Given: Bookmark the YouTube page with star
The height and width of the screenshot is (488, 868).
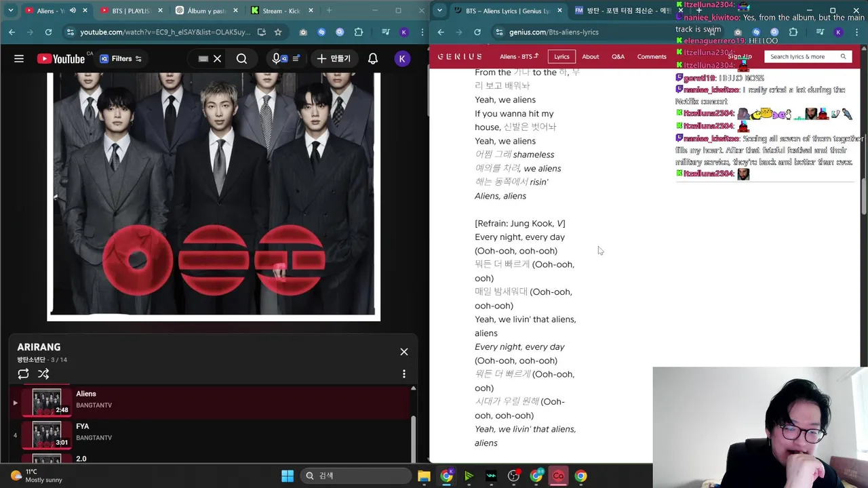Looking at the screenshot, I should coord(278,32).
